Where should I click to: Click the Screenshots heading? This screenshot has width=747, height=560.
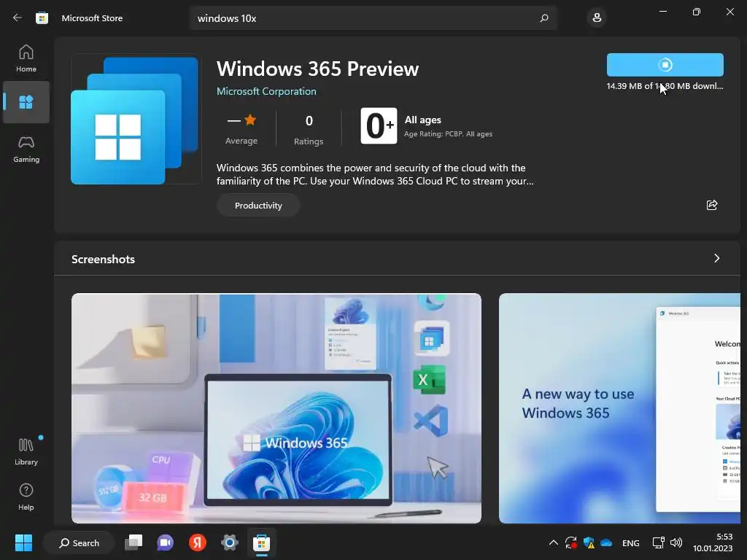coord(104,259)
